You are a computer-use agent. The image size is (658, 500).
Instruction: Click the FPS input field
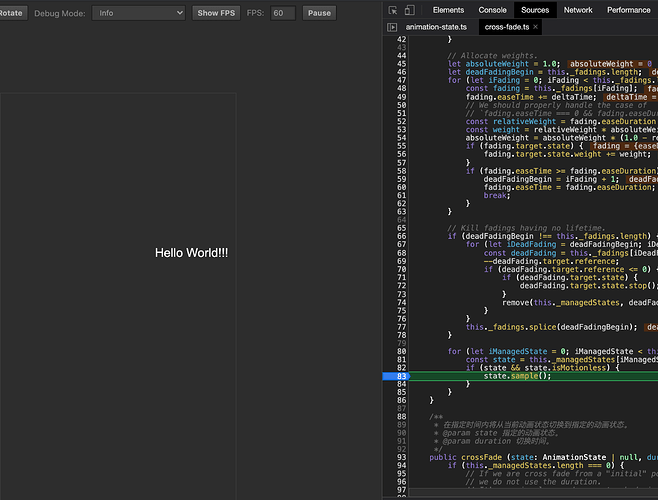pos(283,13)
